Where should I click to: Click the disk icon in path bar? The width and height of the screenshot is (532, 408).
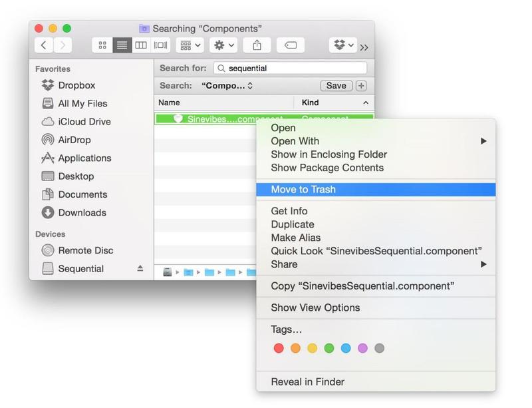[x=168, y=272]
